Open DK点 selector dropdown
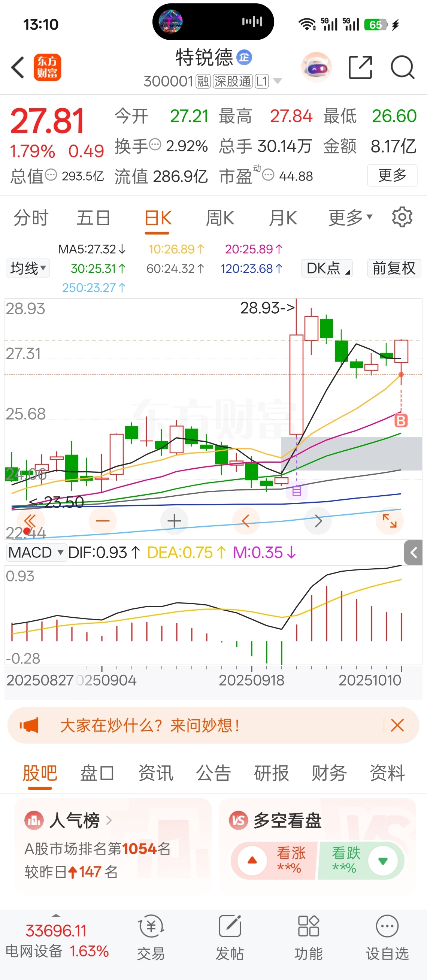Image resolution: width=427 pixels, height=980 pixels. [327, 268]
